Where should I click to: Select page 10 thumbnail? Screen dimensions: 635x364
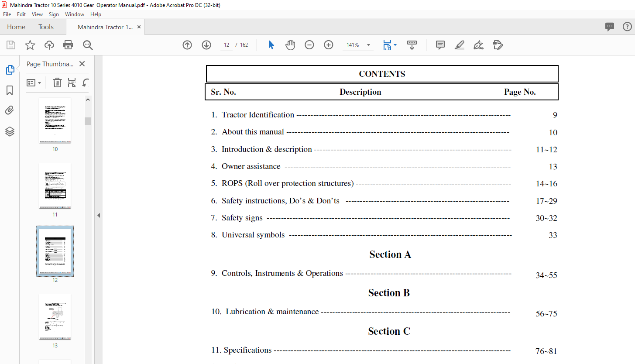[x=55, y=120]
